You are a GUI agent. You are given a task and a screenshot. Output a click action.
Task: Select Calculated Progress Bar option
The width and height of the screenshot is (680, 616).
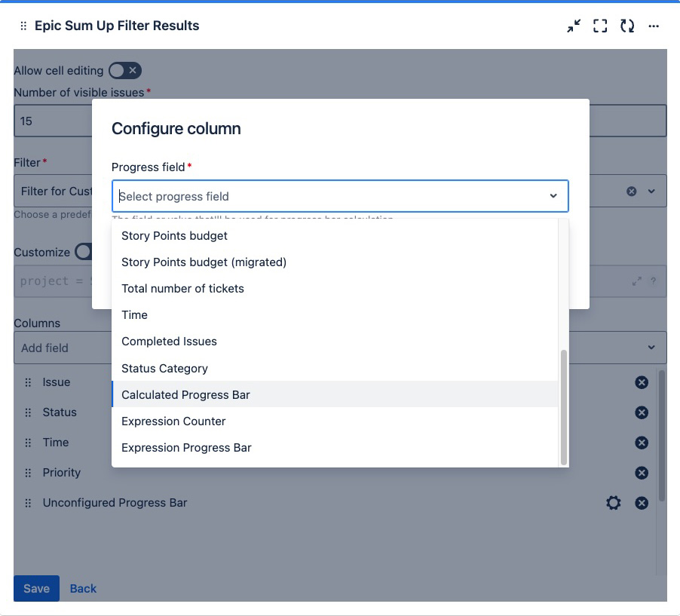pyautogui.click(x=185, y=394)
